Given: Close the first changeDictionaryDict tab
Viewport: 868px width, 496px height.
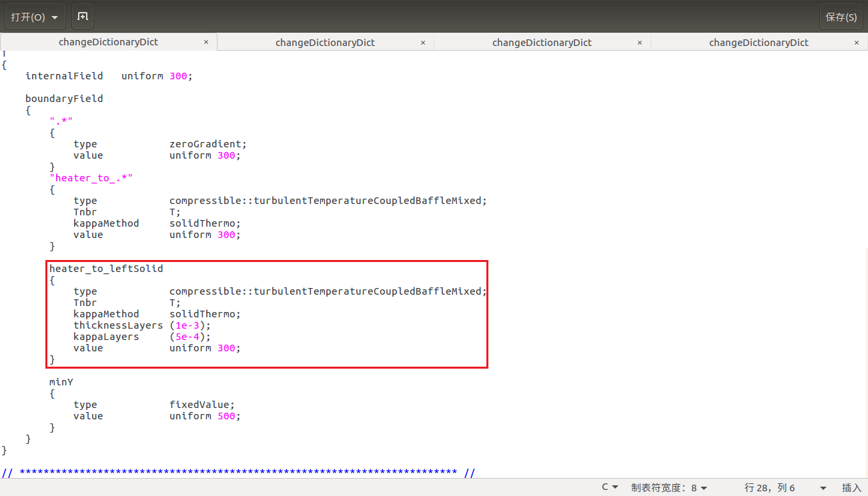Looking at the screenshot, I should (x=206, y=42).
